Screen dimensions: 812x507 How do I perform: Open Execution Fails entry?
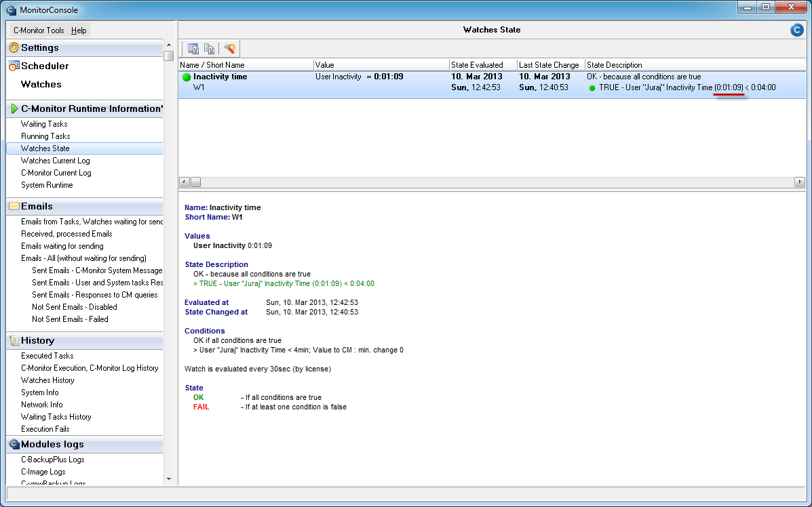45,429
